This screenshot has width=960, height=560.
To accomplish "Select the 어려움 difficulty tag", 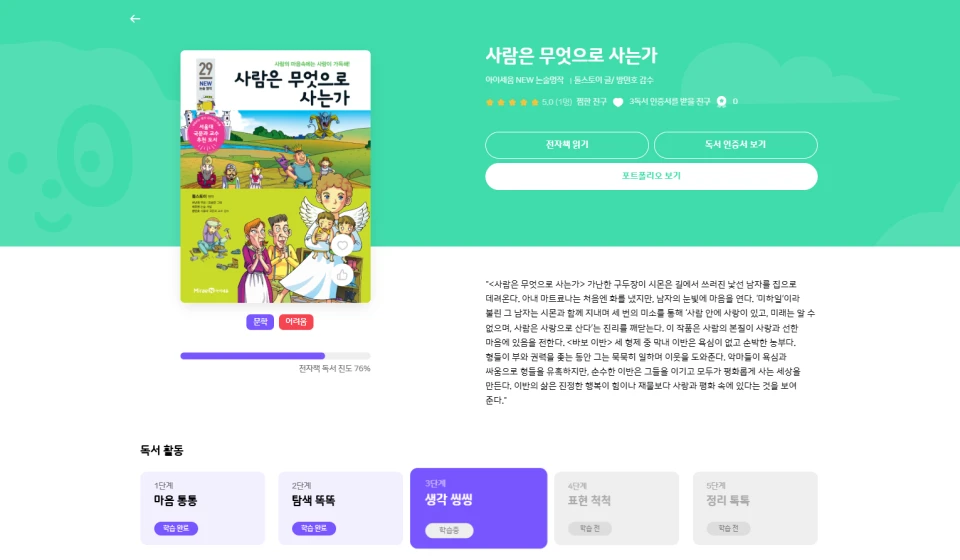I will 296,322.
